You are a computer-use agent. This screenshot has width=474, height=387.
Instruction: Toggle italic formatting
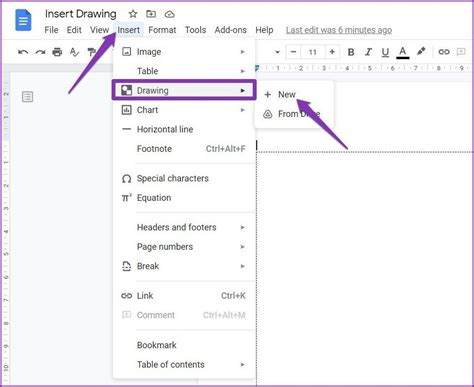(x=368, y=52)
